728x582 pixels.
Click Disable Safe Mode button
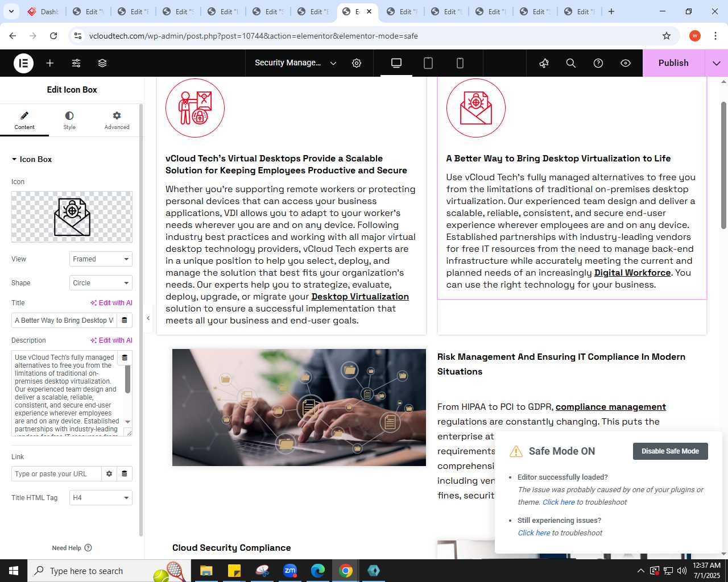click(x=671, y=451)
